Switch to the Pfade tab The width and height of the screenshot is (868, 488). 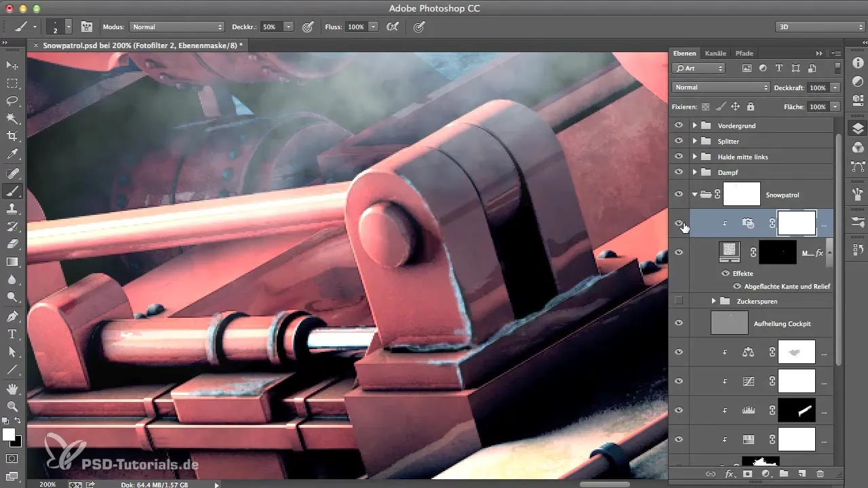tap(744, 53)
